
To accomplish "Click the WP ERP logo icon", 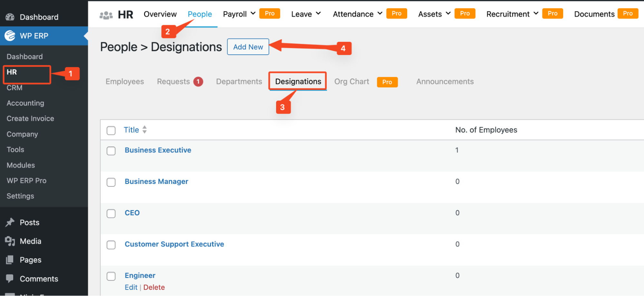I will coord(10,36).
